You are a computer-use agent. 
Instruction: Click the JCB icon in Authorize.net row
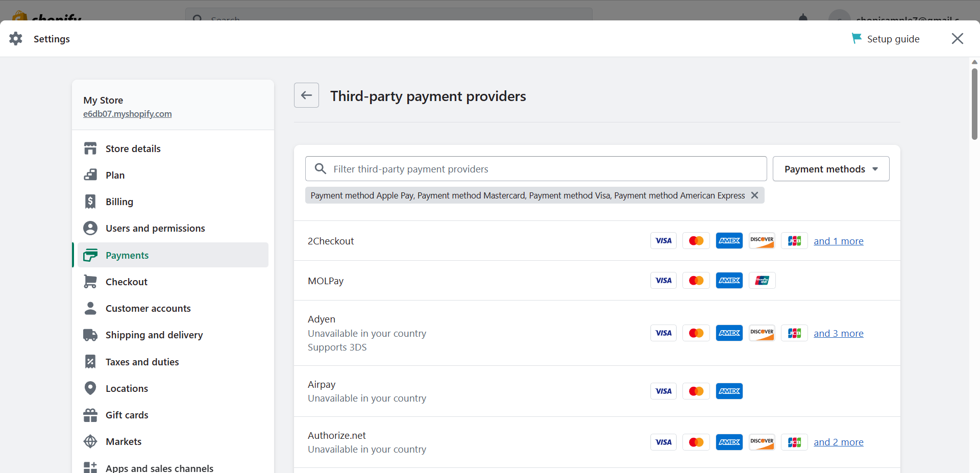795,442
